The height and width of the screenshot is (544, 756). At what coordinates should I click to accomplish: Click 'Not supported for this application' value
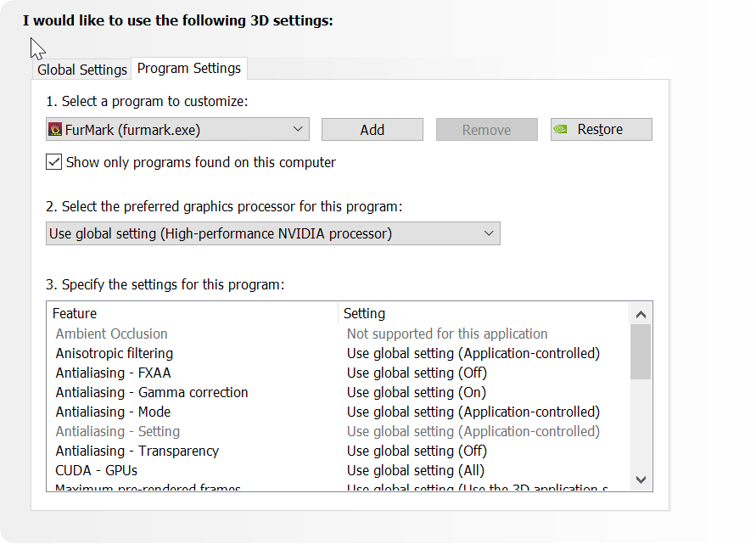[x=447, y=334]
